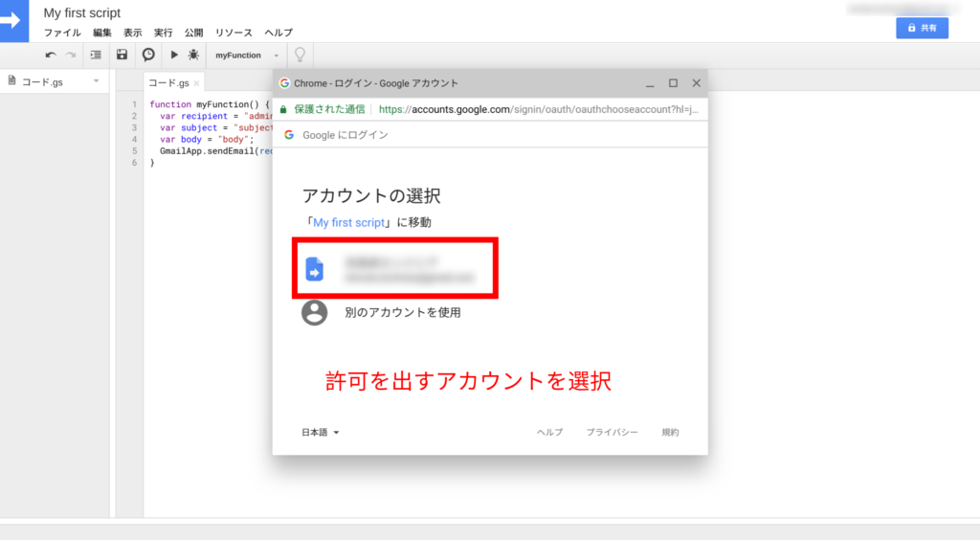This screenshot has height=540, width=980.
Task: Open the ファイル menu
Action: pyautogui.click(x=62, y=33)
